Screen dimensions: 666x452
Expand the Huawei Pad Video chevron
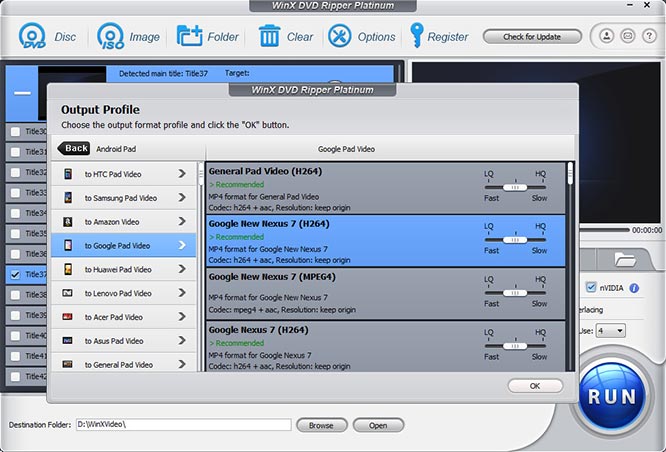click(x=182, y=269)
